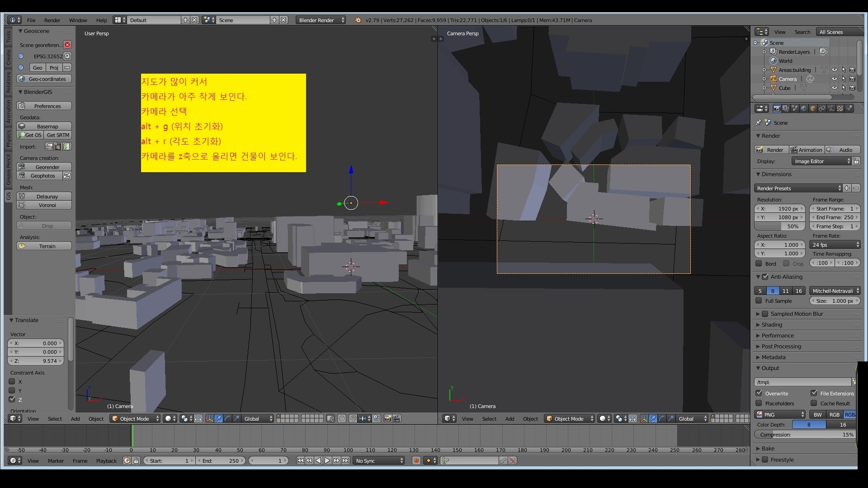
Task: Open the No Sync dropdown in timeline
Action: [379, 460]
